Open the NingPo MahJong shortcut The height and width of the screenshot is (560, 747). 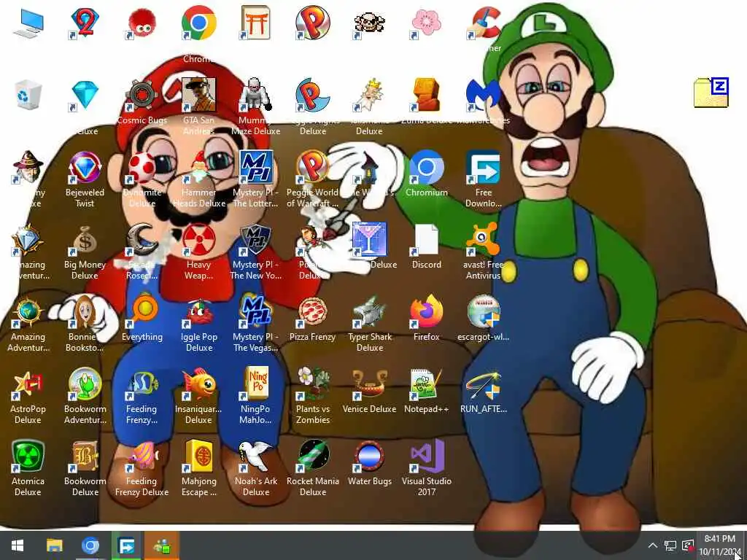(255, 396)
